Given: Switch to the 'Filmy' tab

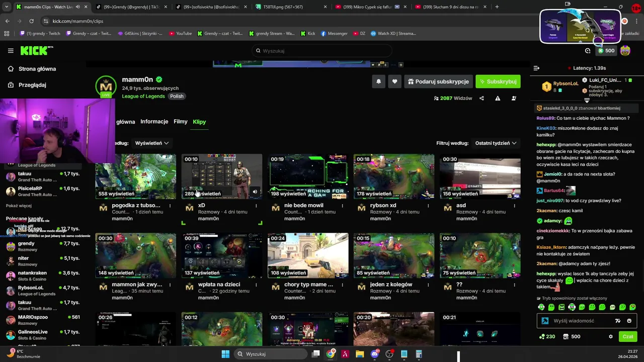Looking at the screenshot, I should (x=181, y=122).
